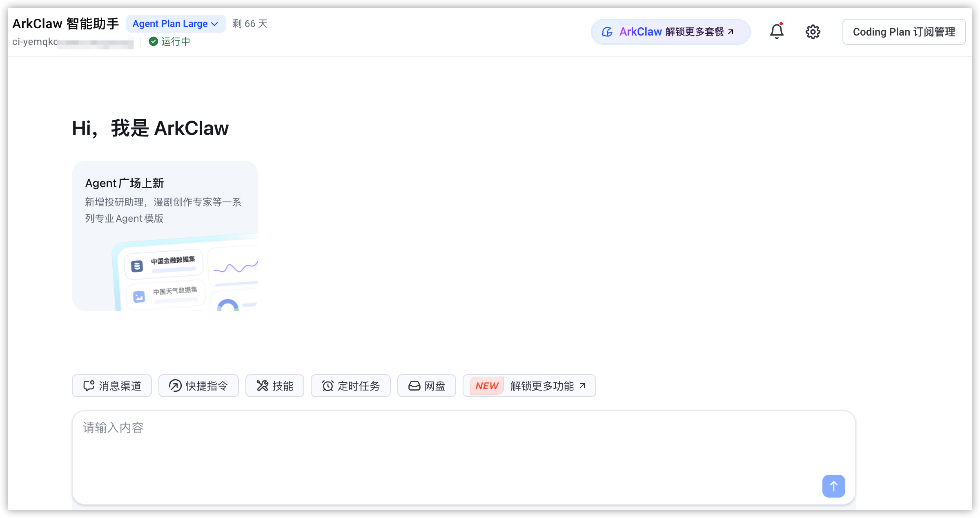The width and height of the screenshot is (980, 518).
Task: Click the 技能 tools icon
Action: point(262,386)
